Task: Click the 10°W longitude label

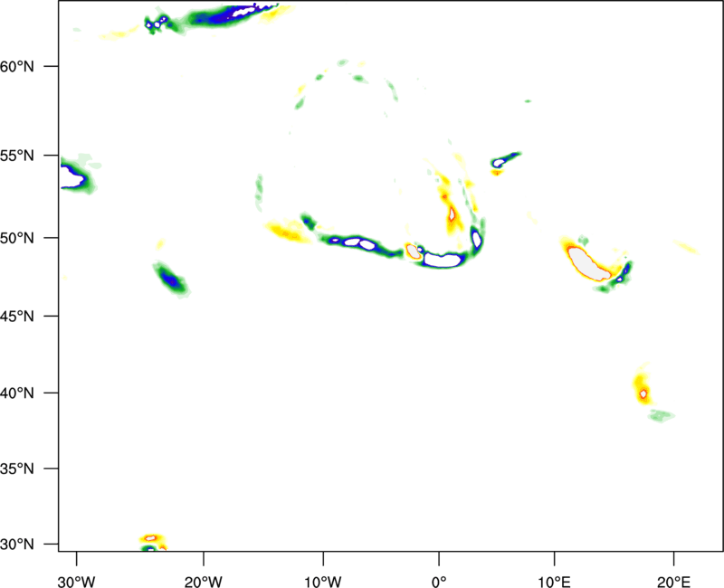Action: click(323, 582)
